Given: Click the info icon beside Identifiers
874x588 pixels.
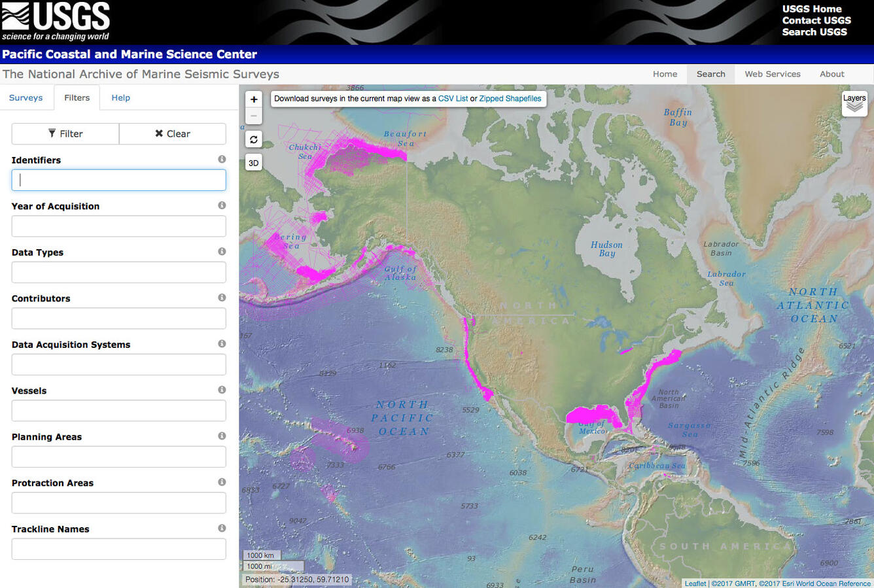Looking at the screenshot, I should pos(222,158).
